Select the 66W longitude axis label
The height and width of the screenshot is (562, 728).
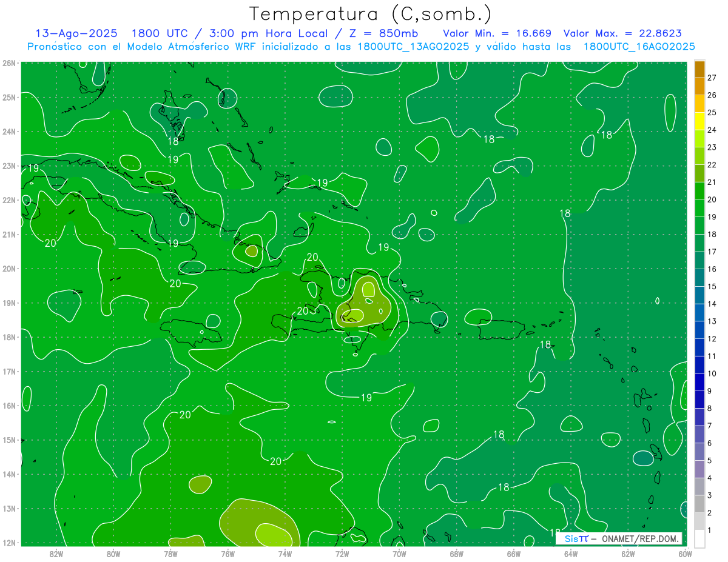coord(513,554)
